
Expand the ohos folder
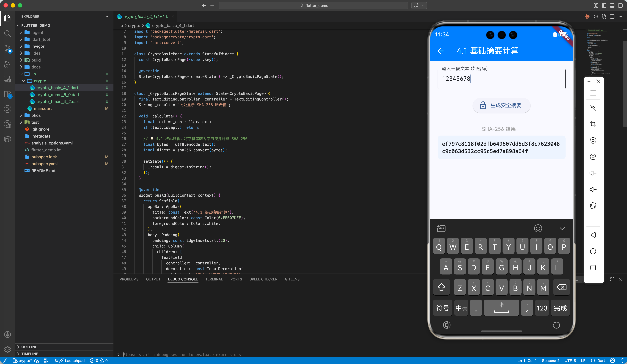[x=36, y=115]
